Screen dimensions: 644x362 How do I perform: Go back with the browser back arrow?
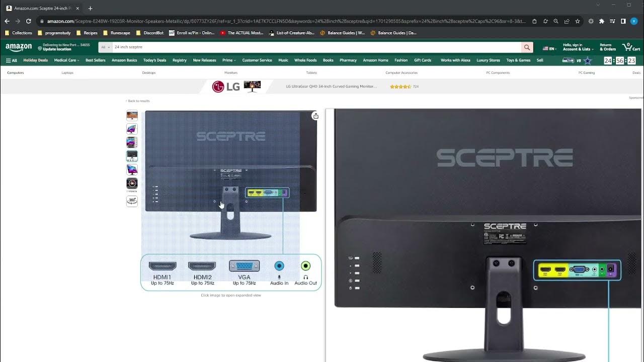(7, 21)
